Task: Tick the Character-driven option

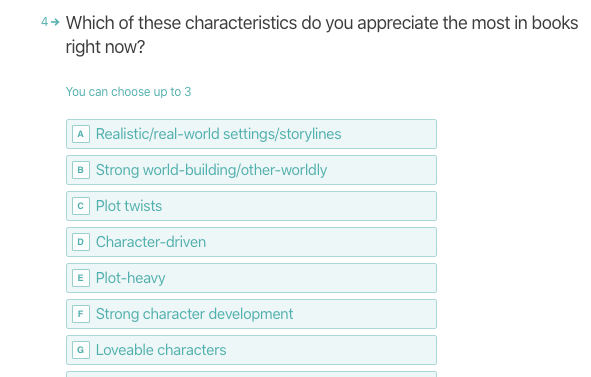Action: coord(251,242)
